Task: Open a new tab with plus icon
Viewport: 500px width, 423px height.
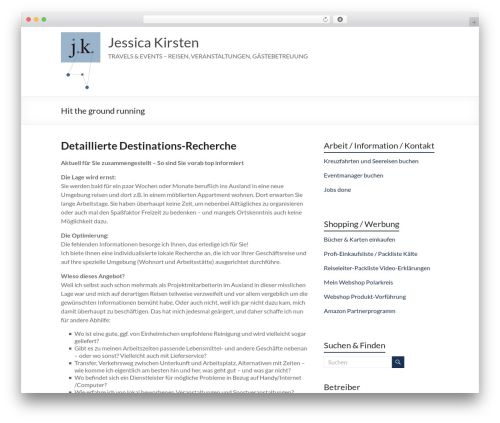Action: tap(474, 22)
